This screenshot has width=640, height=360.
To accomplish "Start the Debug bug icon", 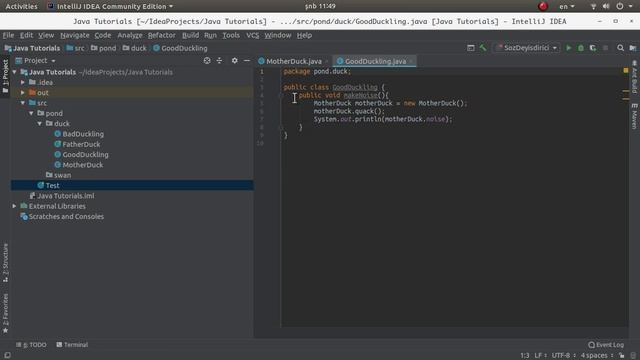I will (580, 48).
